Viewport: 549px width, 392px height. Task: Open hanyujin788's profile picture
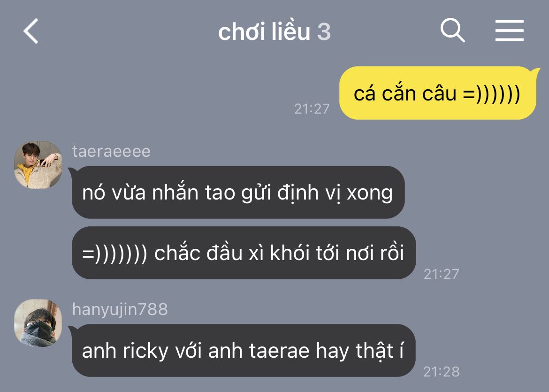point(38,323)
